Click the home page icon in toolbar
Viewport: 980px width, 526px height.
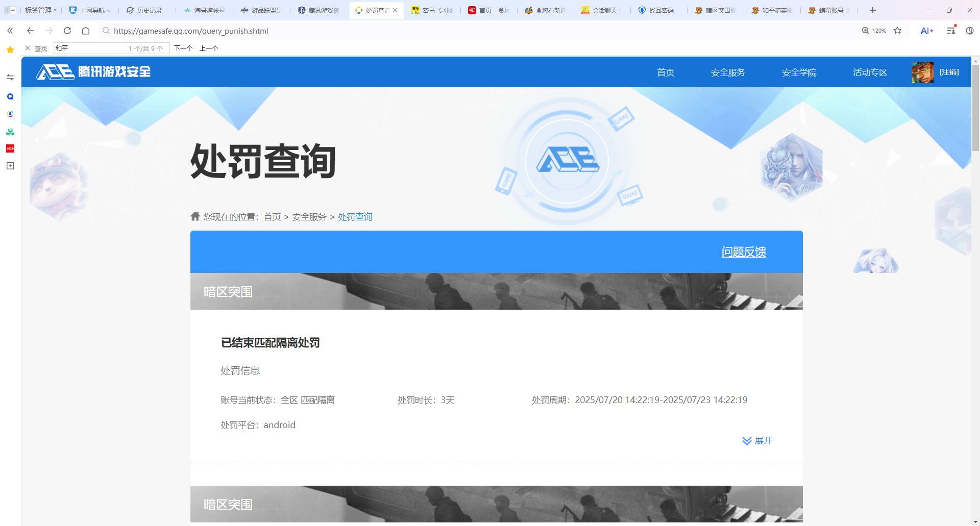pos(86,31)
